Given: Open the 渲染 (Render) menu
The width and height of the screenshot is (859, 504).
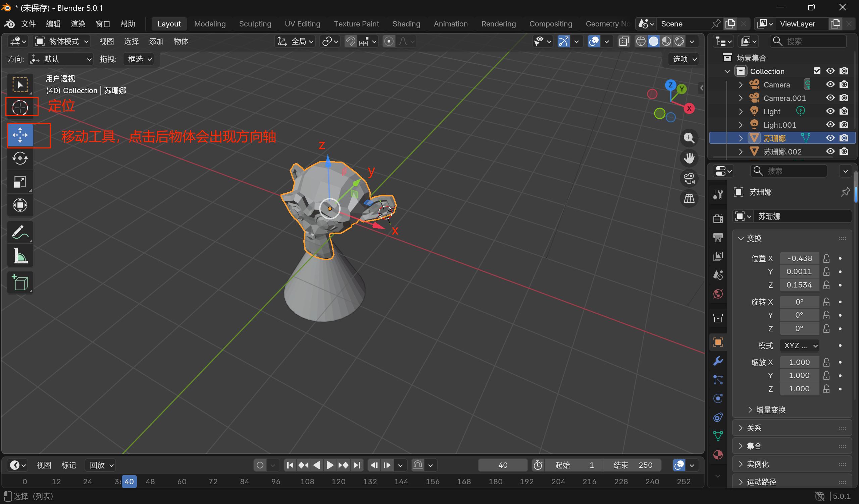Looking at the screenshot, I should pyautogui.click(x=78, y=24).
